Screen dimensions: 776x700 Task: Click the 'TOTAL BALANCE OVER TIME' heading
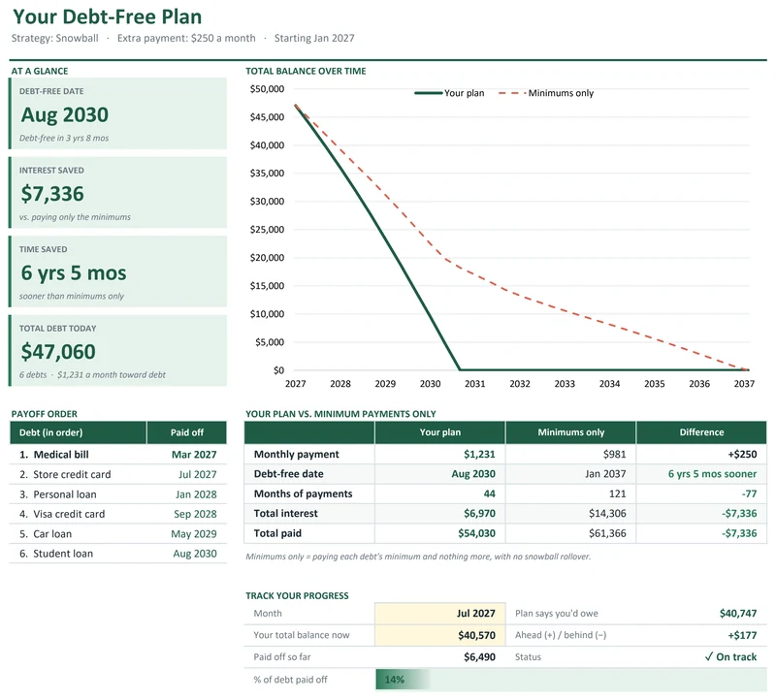coord(306,71)
